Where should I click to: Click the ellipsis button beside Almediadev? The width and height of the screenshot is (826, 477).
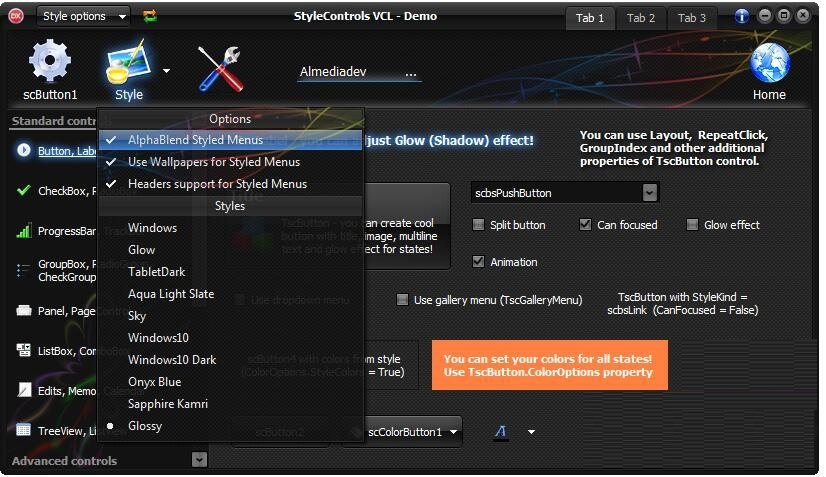(x=411, y=72)
